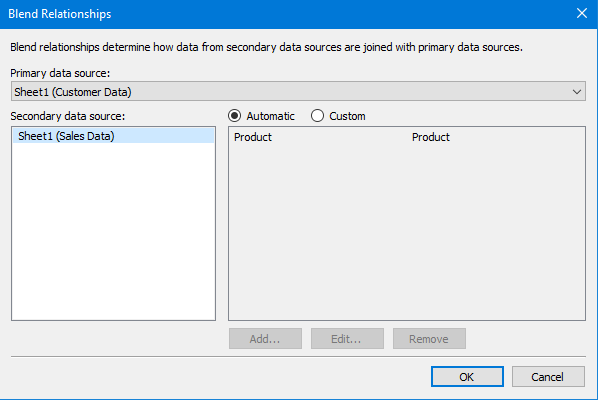Click the Edit... button
This screenshot has height=400, width=598.
coord(347,339)
